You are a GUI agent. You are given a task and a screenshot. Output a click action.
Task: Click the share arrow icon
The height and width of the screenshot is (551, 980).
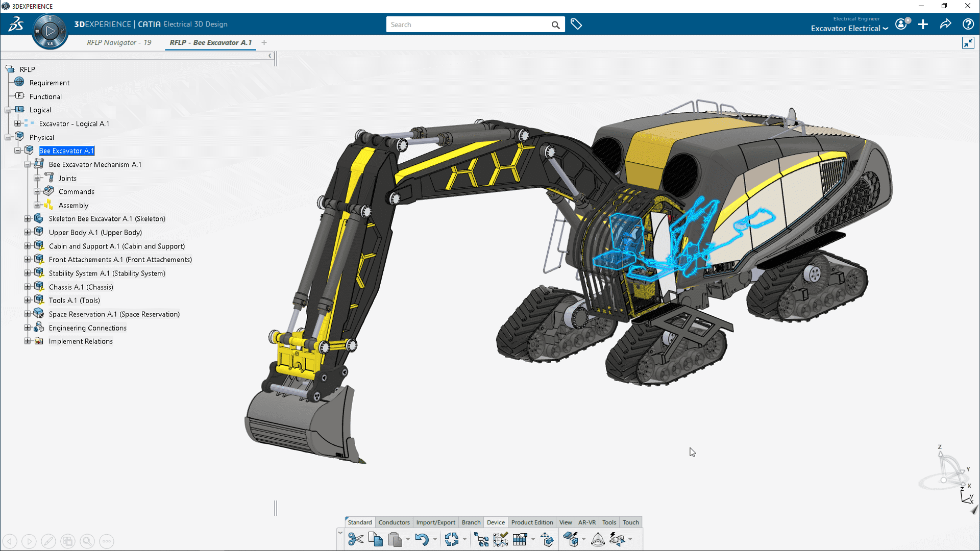click(945, 24)
